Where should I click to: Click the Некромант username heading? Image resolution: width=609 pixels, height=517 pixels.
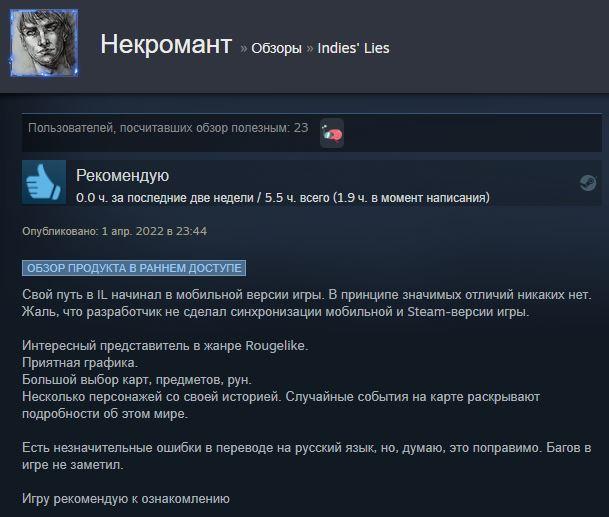point(166,44)
